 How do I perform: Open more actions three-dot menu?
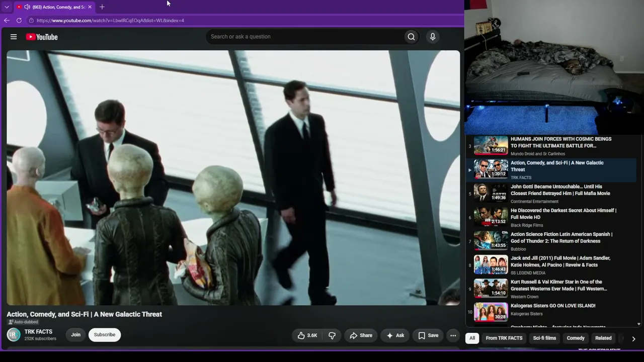[x=453, y=335]
